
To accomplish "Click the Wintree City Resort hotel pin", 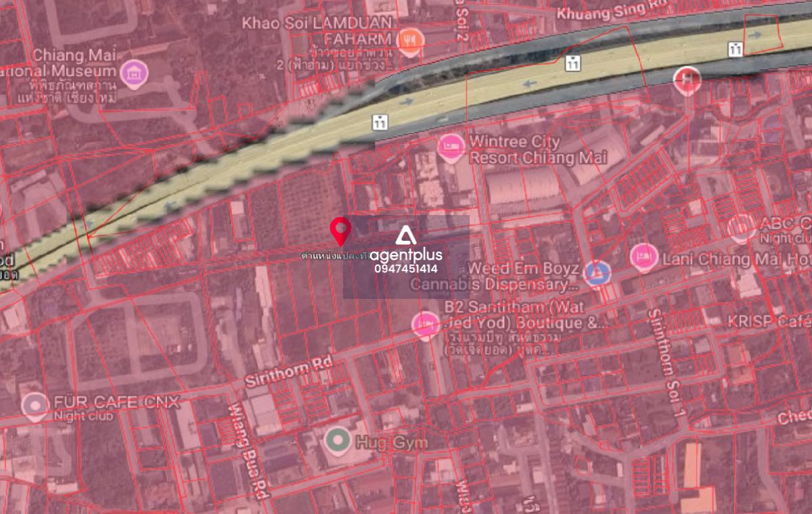I will point(451,147).
